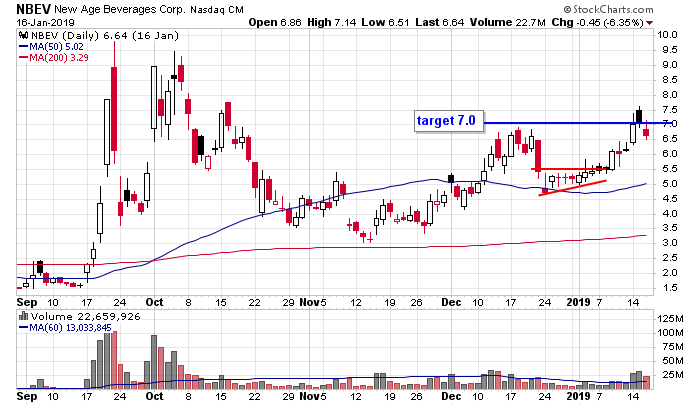Click New Age Beverages Corp. company name
Image resolution: width=700 pixels, height=405 pixels.
coord(120,9)
